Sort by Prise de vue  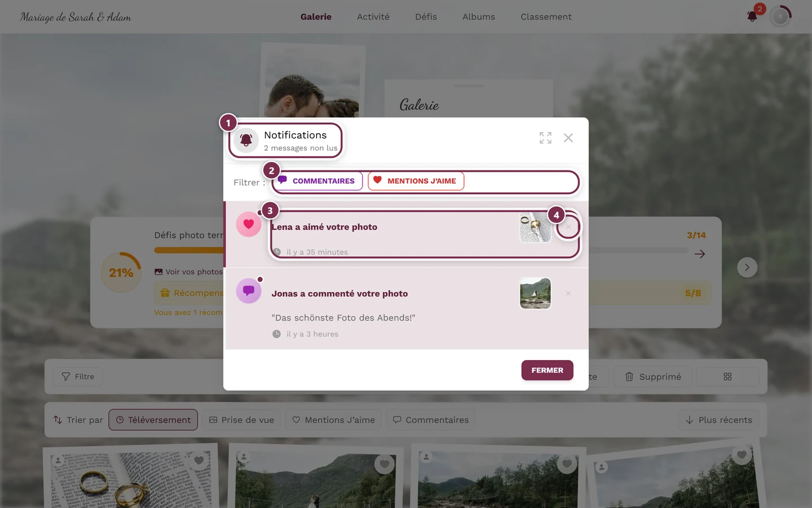coord(241,420)
